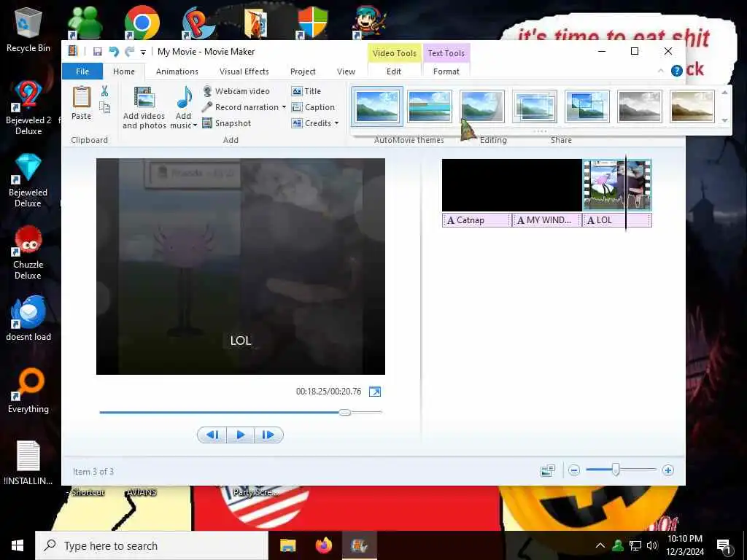Screen dimensions: 747x560
Task: Switch to the View tab
Action: (346, 71)
